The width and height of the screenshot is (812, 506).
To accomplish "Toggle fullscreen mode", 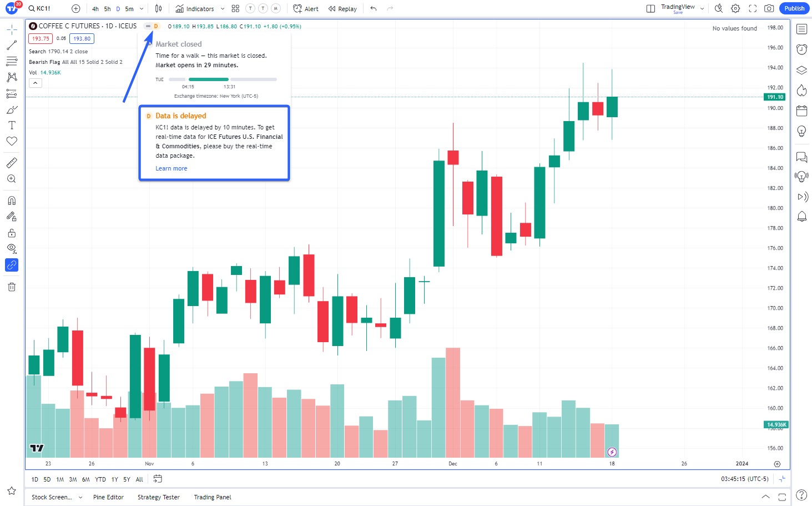I will 753,8.
